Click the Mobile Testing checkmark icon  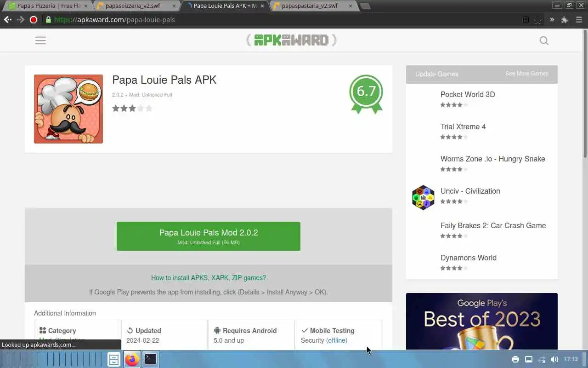click(x=305, y=330)
